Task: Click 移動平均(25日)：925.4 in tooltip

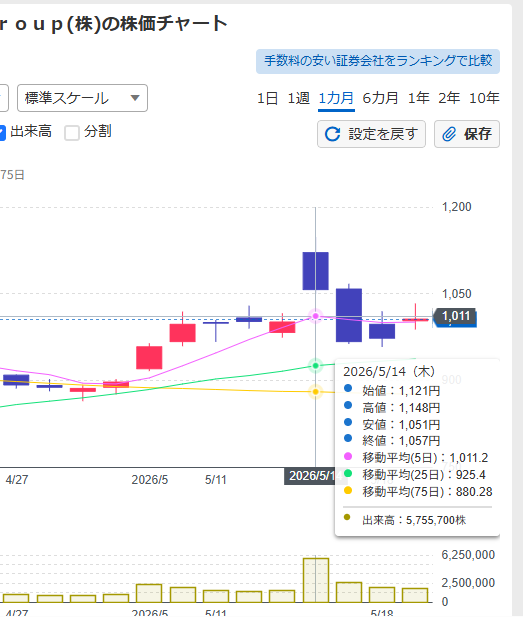Action: point(424,475)
